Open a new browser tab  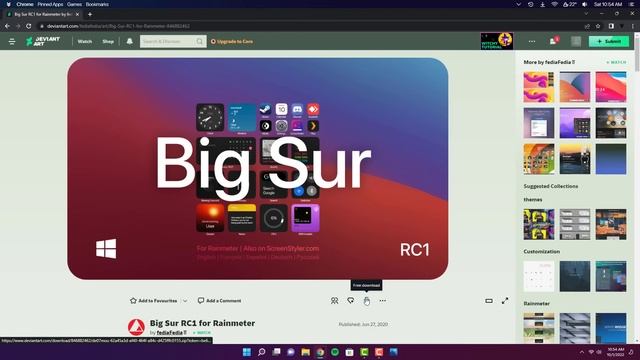click(x=90, y=14)
